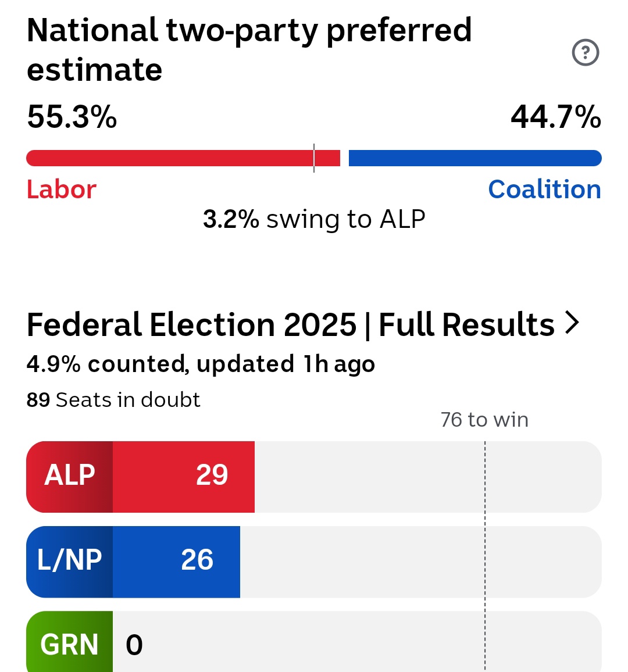Click the 89 Seats in doubt text
Screen dimensions: 628x672
(x=113, y=400)
